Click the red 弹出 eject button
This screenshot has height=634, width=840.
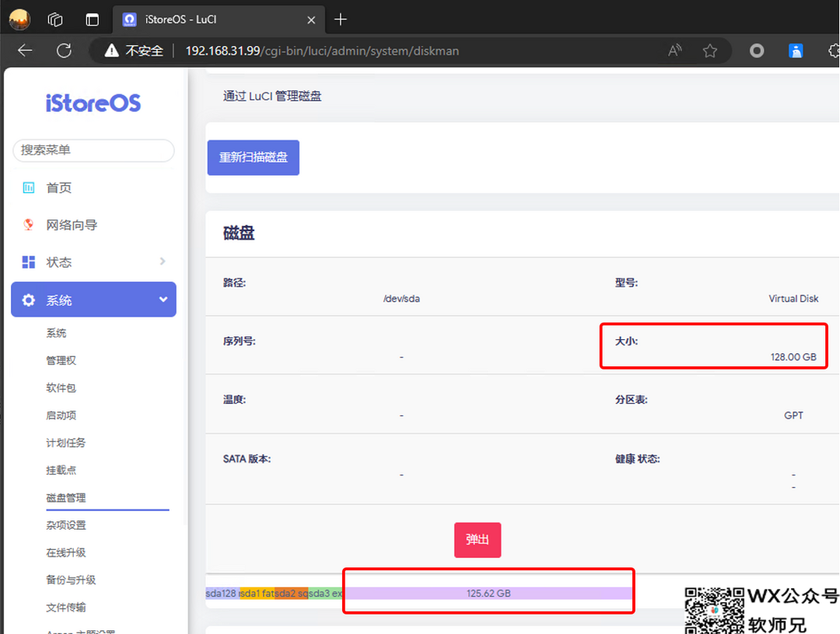[478, 540]
